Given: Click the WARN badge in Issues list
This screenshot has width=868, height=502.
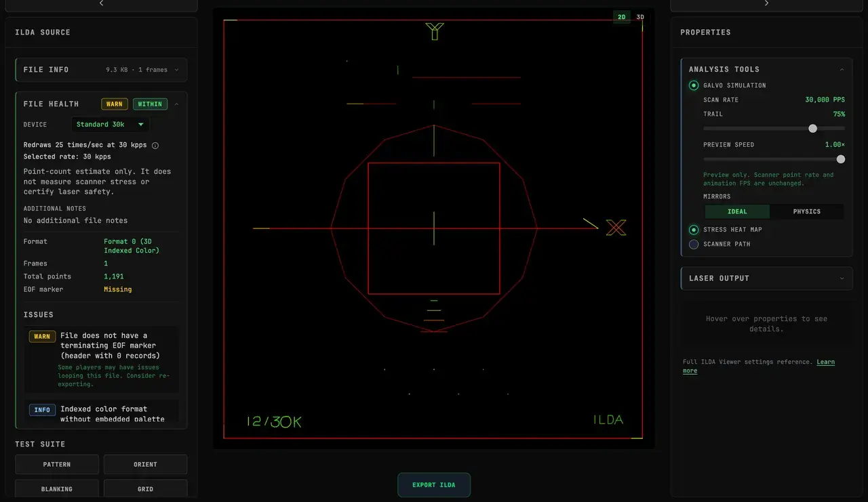Looking at the screenshot, I should point(42,337).
